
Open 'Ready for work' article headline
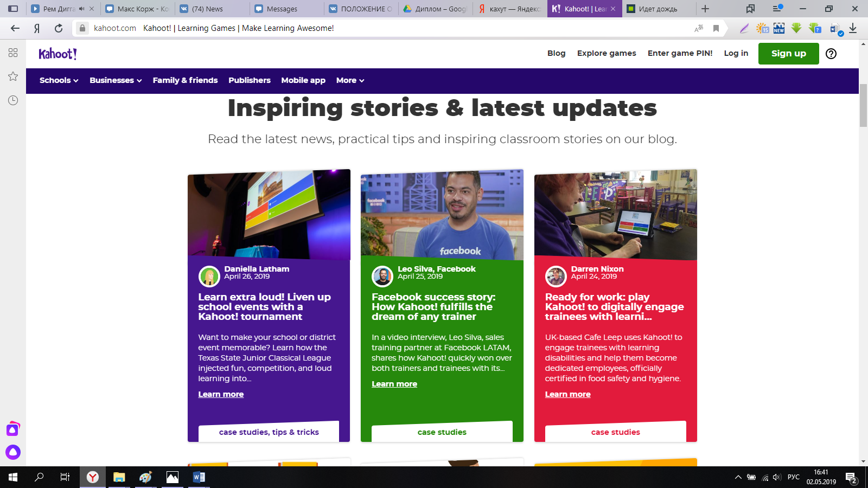614,307
